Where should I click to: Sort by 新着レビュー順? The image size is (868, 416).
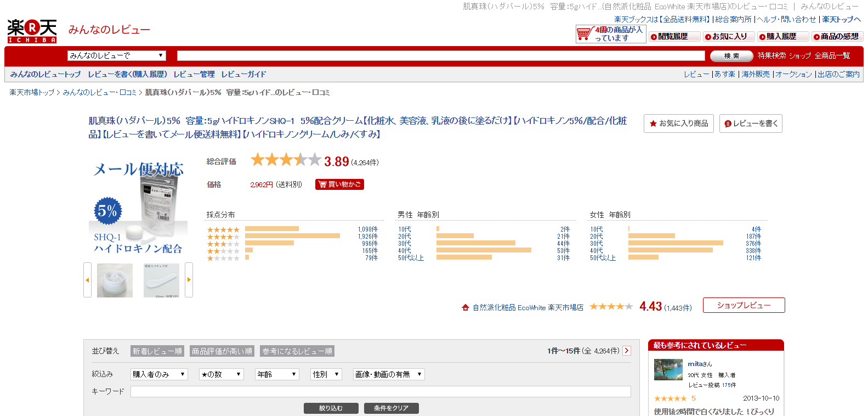(x=157, y=351)
